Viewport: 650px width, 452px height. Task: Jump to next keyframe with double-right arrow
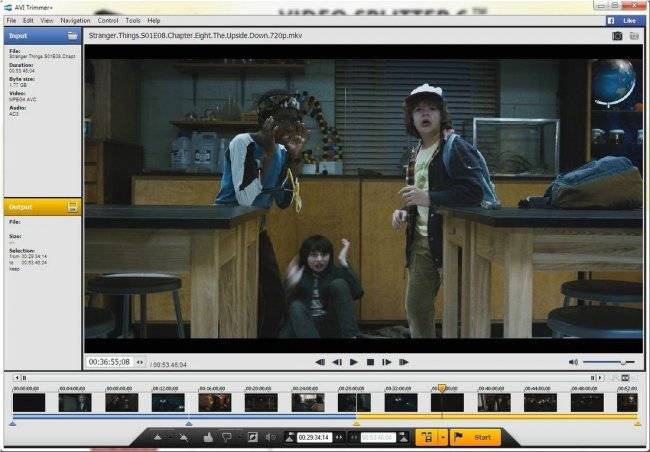[x=404, y=362]
